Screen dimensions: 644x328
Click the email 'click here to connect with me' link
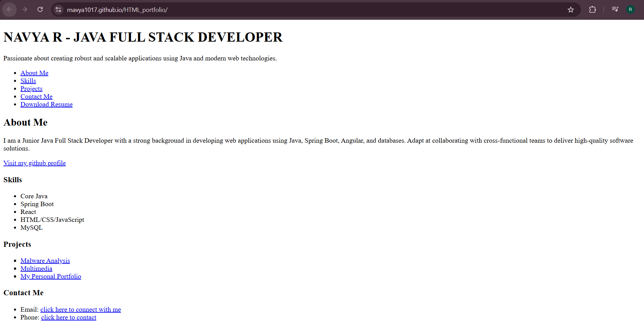pos(81,310)
